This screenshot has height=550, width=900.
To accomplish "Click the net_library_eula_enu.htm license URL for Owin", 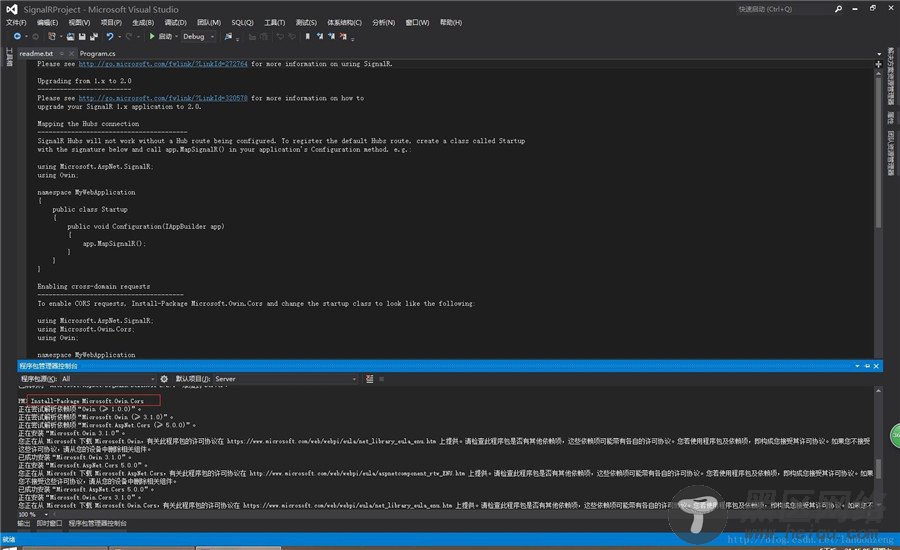I will [332, 441].
